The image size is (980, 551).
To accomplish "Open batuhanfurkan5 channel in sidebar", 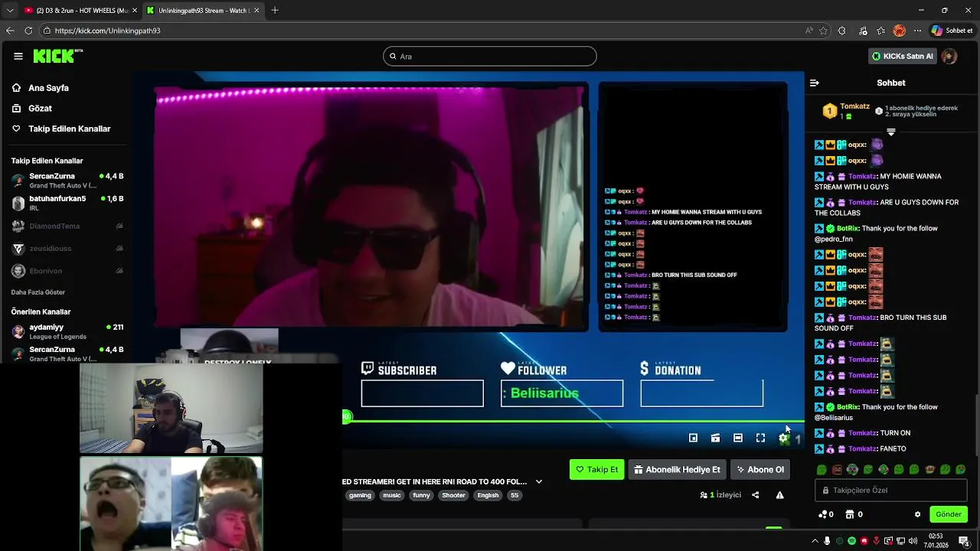I will click(x=67, y=203).
